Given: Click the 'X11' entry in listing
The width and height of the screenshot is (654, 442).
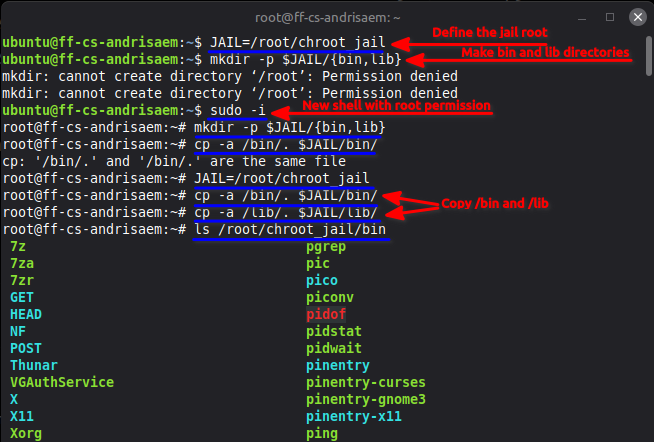Looking at the screenshot, I should 22,416.
